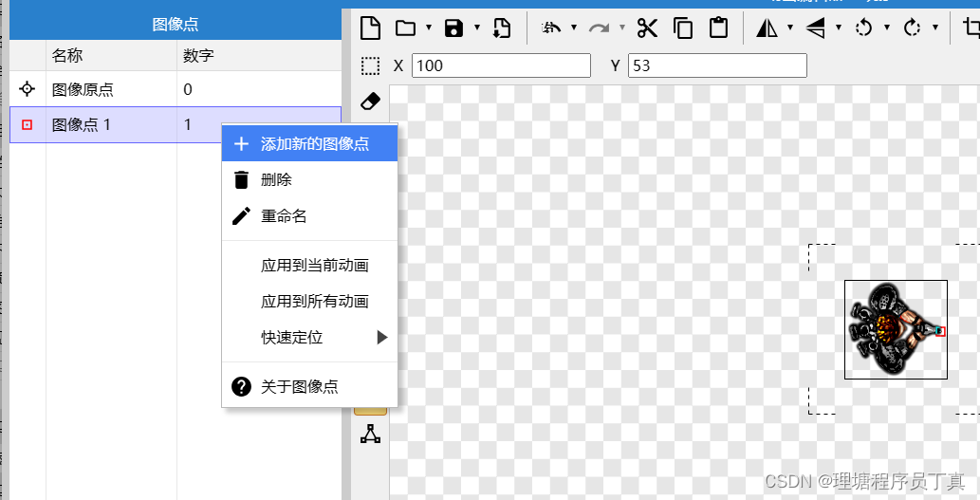
Task: Select the 图像原点 name cell
Action: point(111,89)
